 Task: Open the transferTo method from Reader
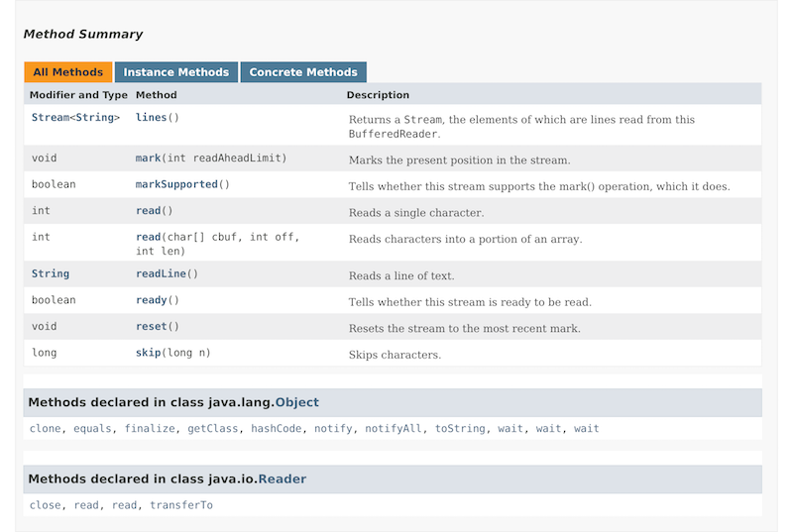[181, 505]
